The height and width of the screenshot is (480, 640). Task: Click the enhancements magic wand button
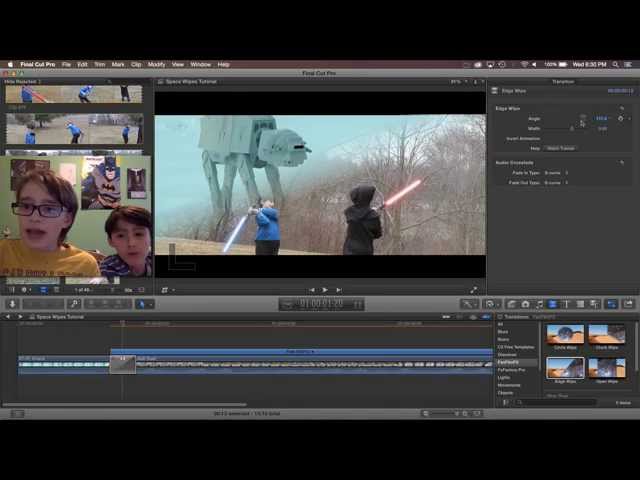[x=469, y=304]
